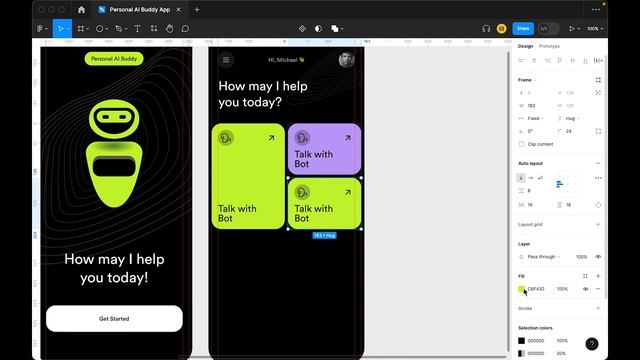Viewport: 640px width, 360px height.
Task: Toggle layer visibility eye icon
Action: (x=598, y=257)
